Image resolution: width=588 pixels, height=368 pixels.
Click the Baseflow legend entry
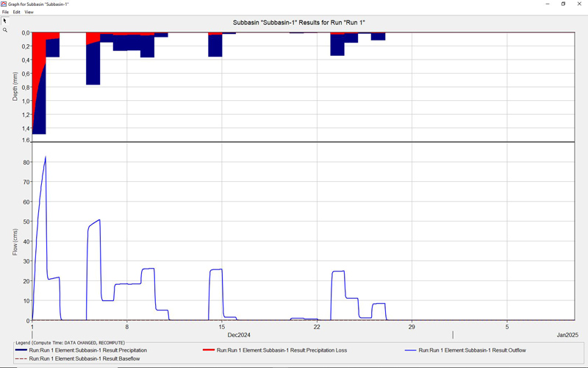pyautogui.click(x=84, y=358)
